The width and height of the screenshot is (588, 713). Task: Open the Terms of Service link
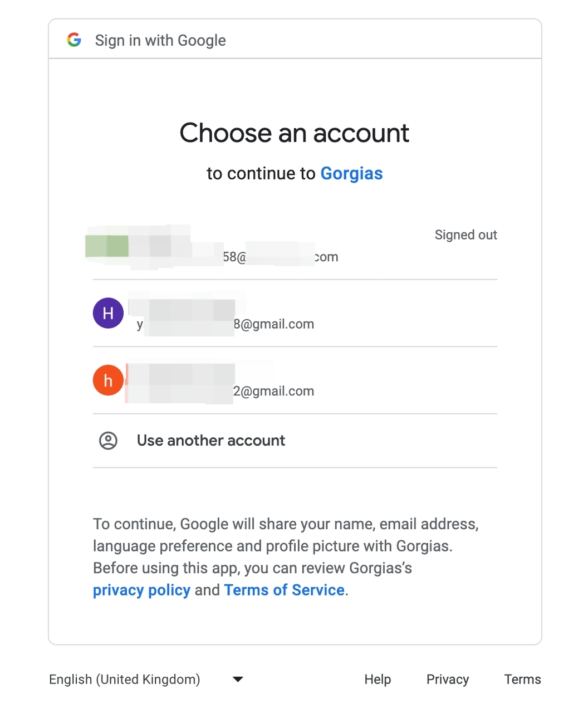[x=284, y=590]
